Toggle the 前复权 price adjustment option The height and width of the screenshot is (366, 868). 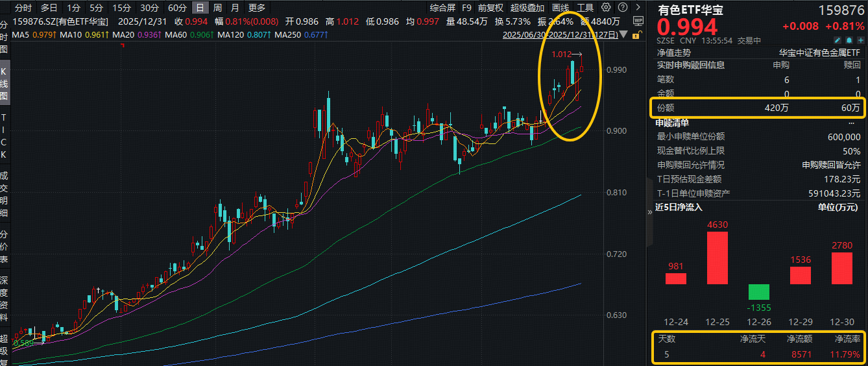[490, 8]
